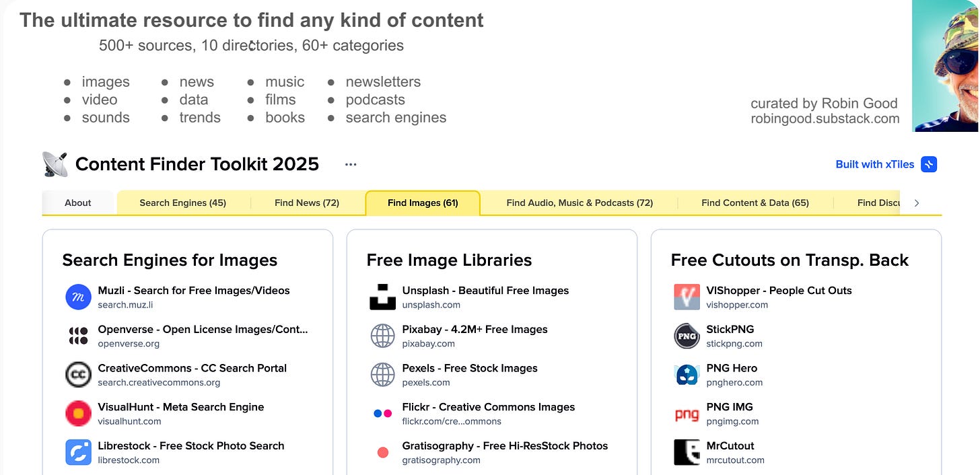Open VIShopper - People Cut Outs link
The height and width of the screenshot is (475, 980).
coord(779,291)
